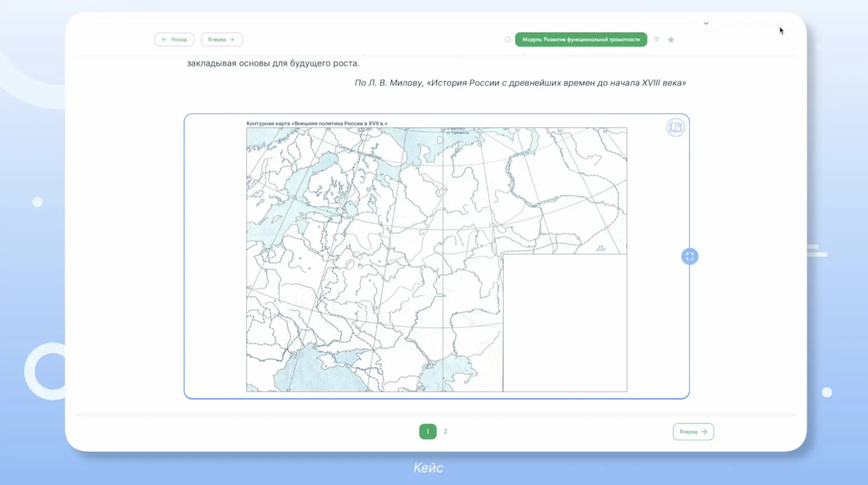
Task: Click the Кейс caption below the window
Action: (428, 468)
